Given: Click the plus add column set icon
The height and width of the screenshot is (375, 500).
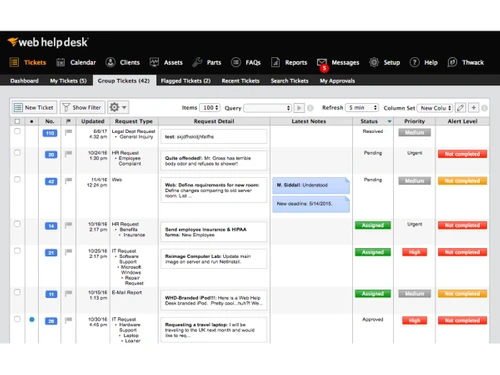Looking at the screenshot, I should (x=473, y=108).
